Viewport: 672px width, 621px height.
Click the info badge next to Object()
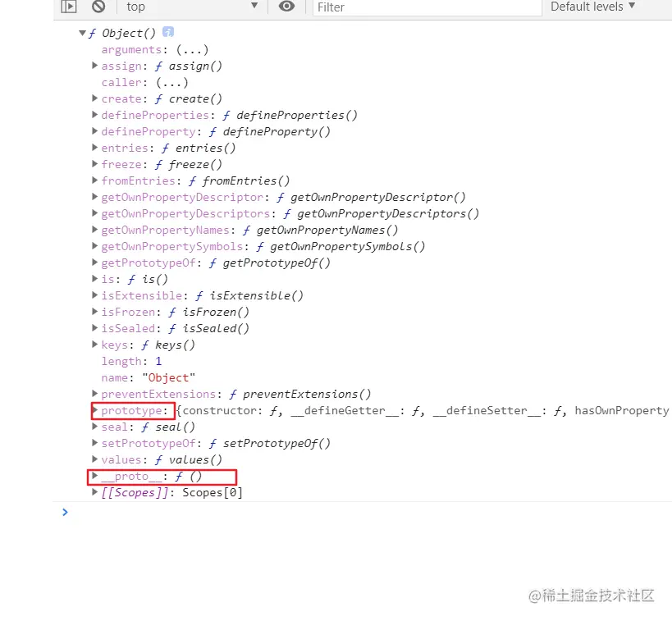(168, 32)
